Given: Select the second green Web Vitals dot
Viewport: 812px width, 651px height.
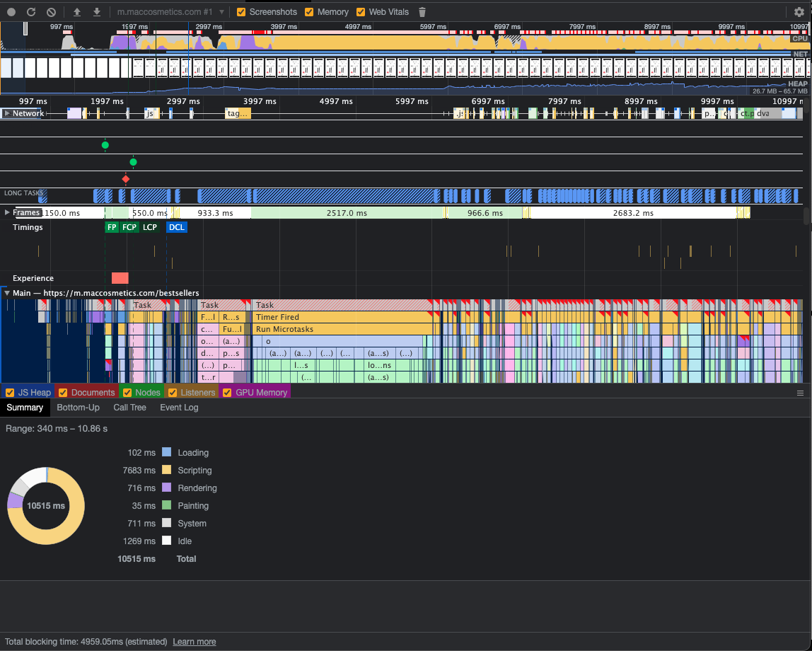Looking at the screenshot, I should 133,162.
